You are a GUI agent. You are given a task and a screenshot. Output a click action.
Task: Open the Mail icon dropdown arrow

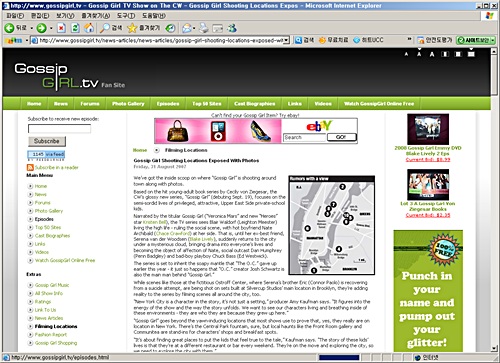(194, 28)
